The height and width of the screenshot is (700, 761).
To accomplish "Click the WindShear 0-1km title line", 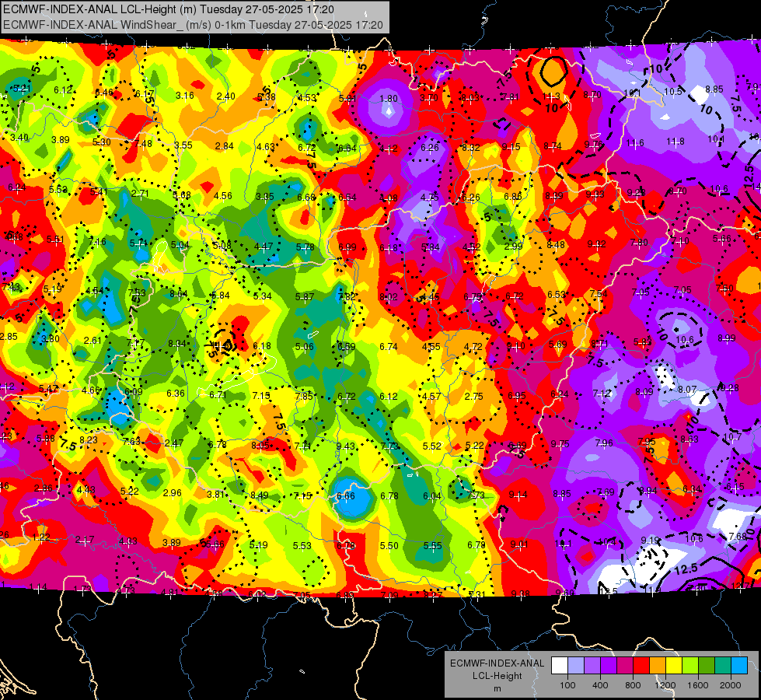I will 193,25.
